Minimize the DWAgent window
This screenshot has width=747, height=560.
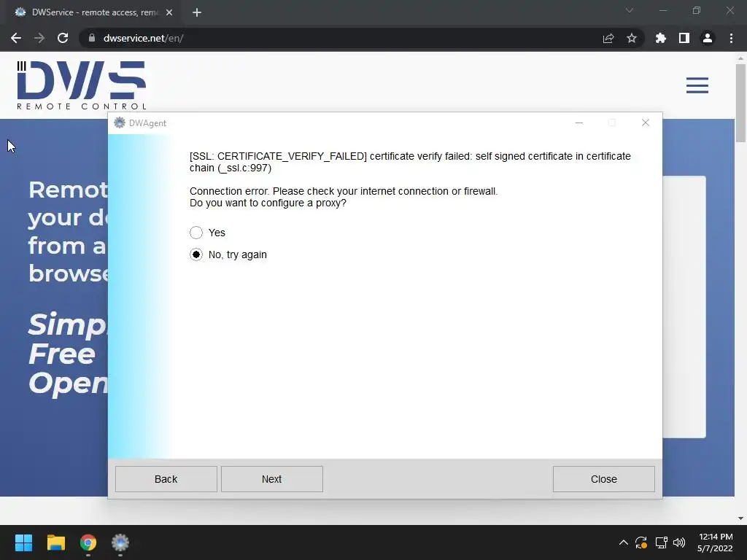[x=578, y=122]
